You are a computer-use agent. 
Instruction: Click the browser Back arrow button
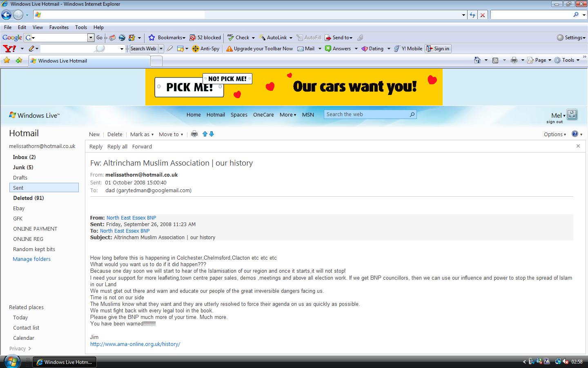tap(6, 15)
